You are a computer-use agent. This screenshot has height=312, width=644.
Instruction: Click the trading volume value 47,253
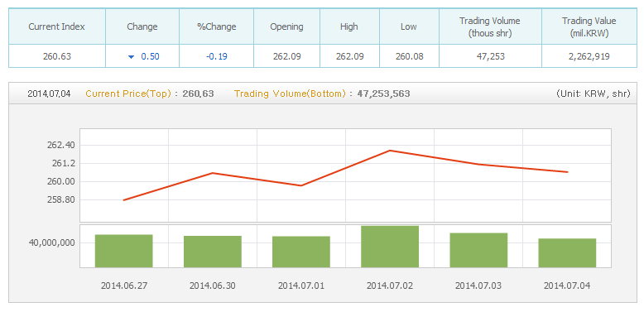490,56
